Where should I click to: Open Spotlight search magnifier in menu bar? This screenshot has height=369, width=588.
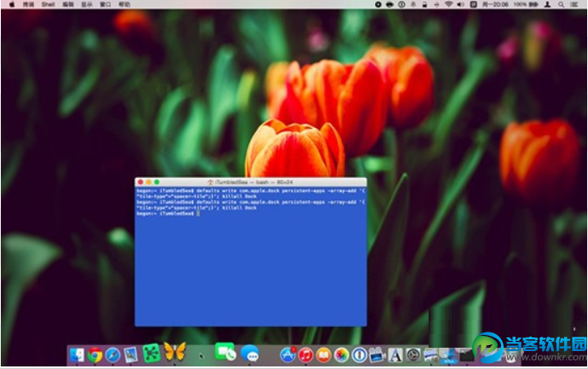click(561, 4)
